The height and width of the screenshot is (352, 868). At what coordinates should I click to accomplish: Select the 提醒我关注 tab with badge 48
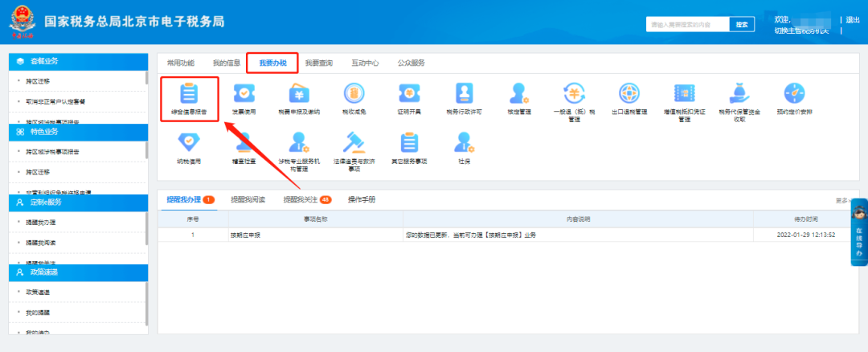click(x=308, y=200)
